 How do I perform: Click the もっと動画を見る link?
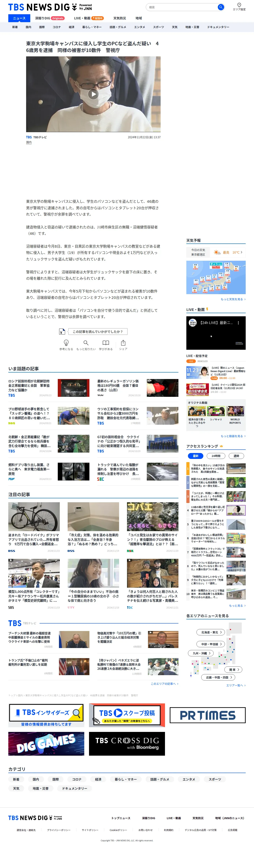pyautogui.click(x=233, y=436)
